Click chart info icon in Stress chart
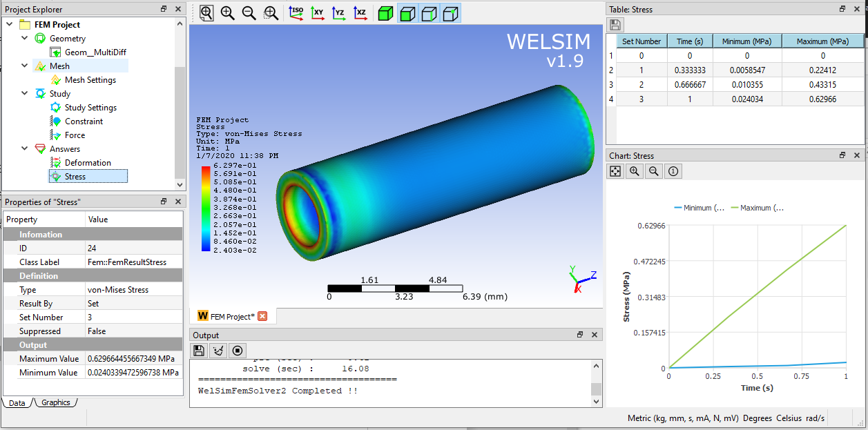The height and width of the screenshot is (430, 868). (x=674, y=171)
